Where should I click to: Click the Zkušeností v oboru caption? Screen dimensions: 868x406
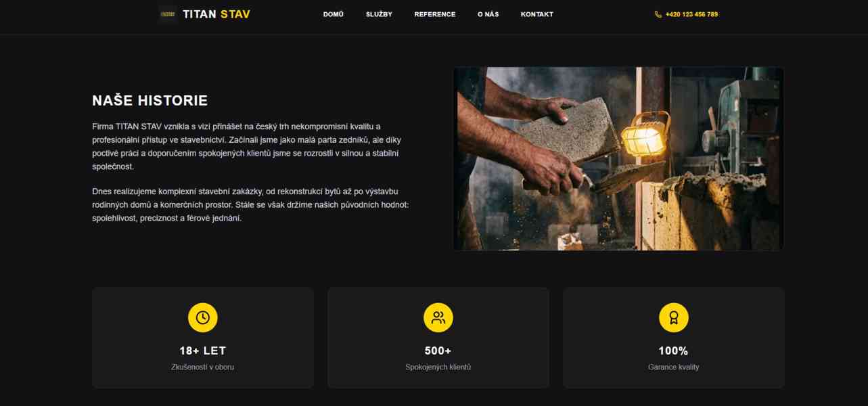point(203,367)
